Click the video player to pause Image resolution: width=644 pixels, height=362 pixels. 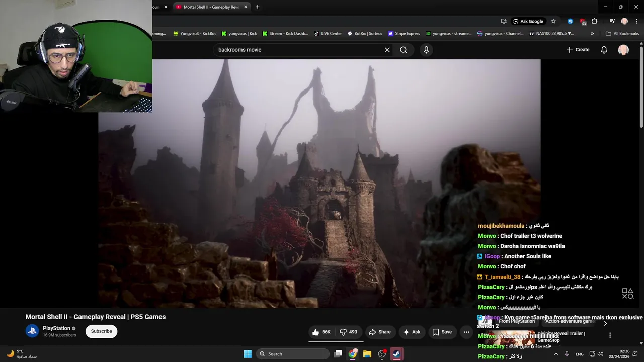tap(319, 184)
